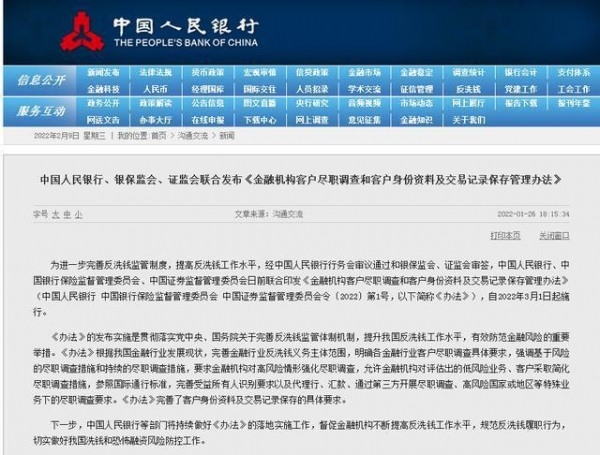
Task: Open the 工会工作 menu item
Action: [574, 90]
